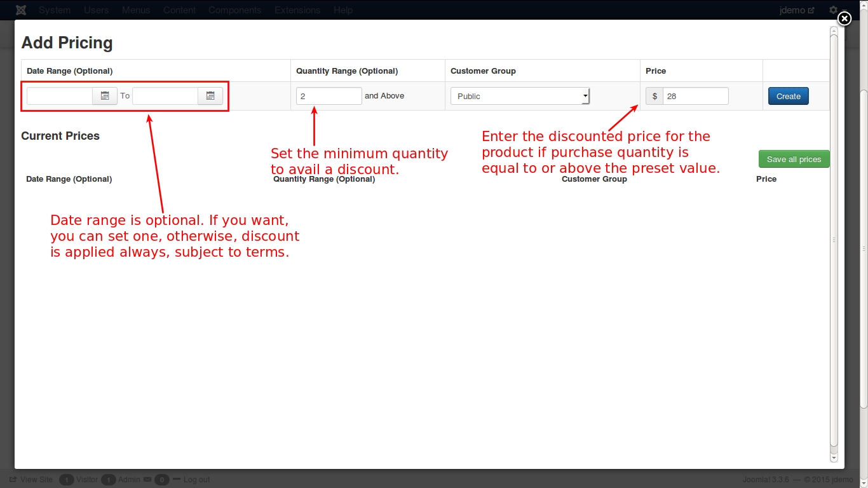
Task: Focus the start date input field
Action: coord(60,96)
